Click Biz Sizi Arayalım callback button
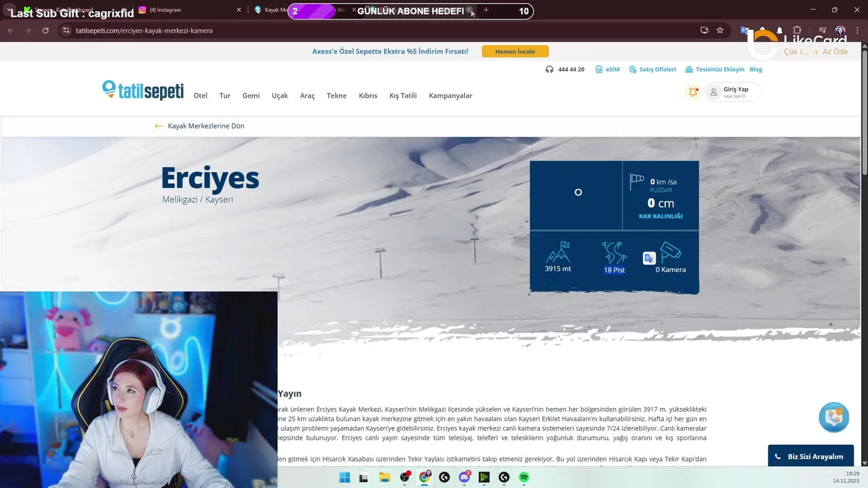Viewport: 868px width, 488px height. click(x=810, y=456)
